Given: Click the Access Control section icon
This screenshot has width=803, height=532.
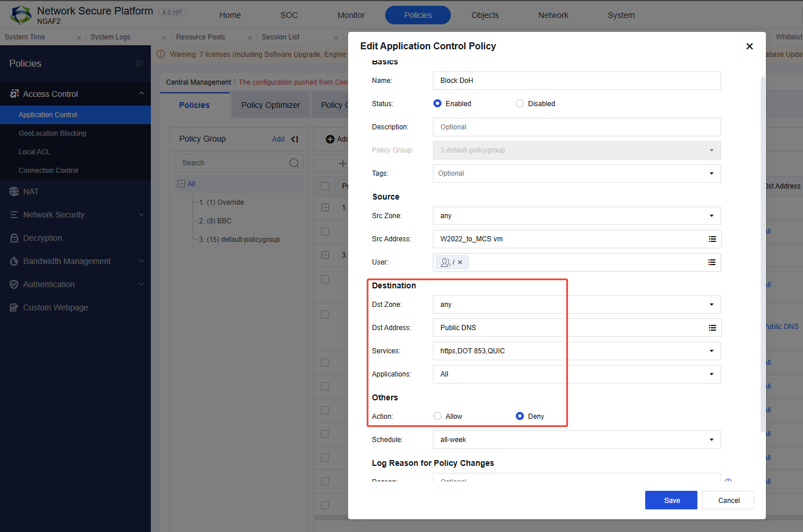Looking at the screenshot, I should [x=14, y=93].
